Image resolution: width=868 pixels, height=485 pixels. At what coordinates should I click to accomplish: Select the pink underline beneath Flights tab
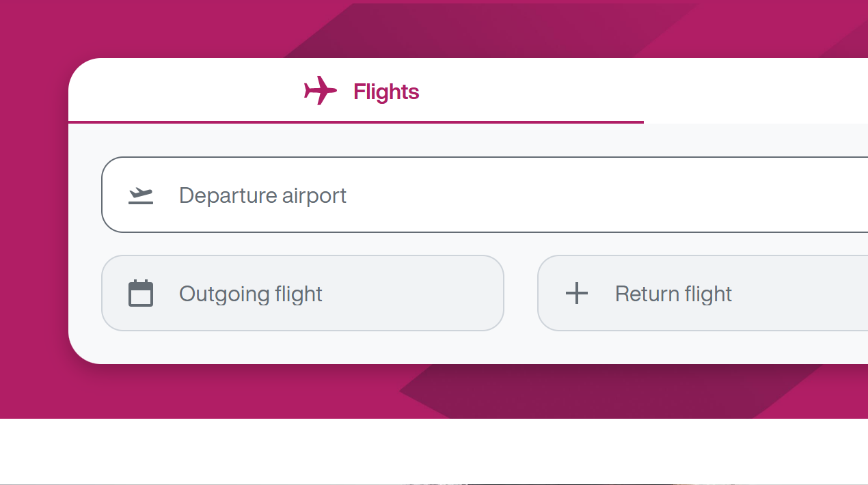coord(355,122)
